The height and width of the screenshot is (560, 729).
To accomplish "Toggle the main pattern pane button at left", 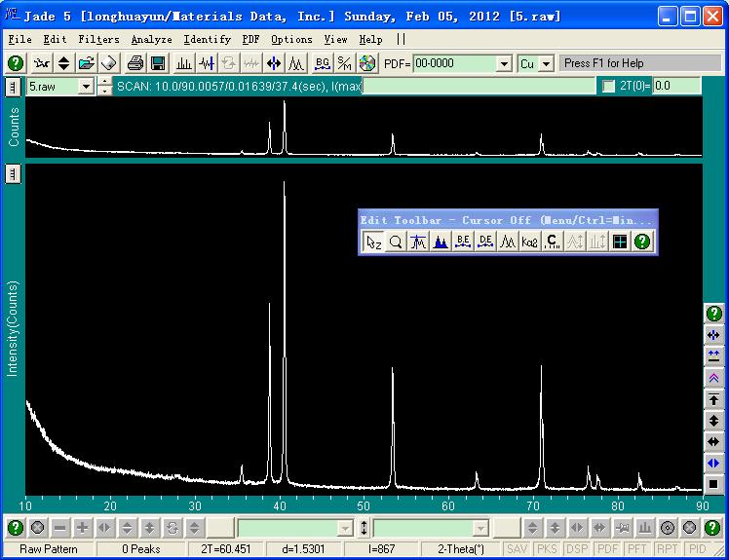I will pyautogui.click(x=13, y=173).
